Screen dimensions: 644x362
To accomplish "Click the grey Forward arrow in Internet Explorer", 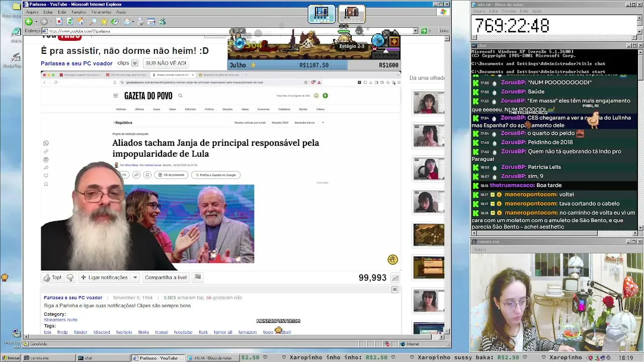I will 44,22.
